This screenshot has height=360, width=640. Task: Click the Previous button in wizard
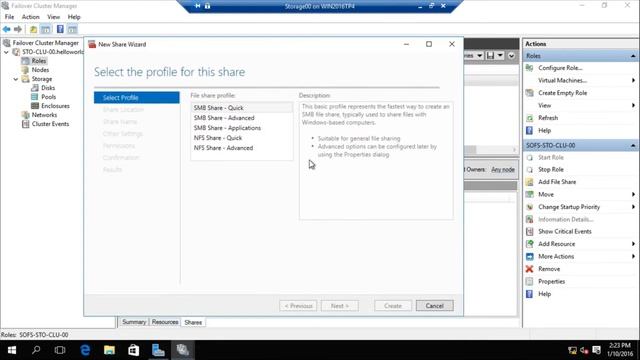pos(298,306)
